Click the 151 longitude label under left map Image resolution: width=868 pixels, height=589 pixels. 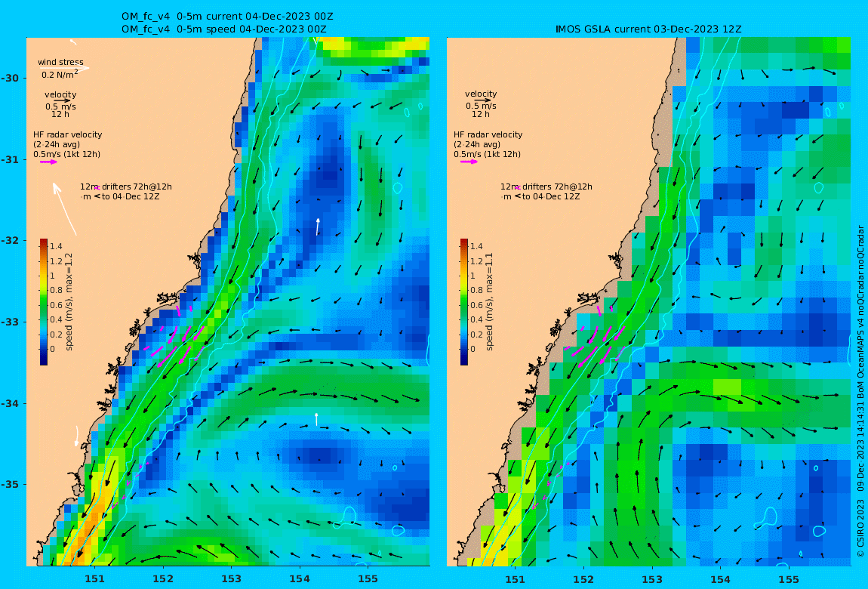tap(94, 579)
